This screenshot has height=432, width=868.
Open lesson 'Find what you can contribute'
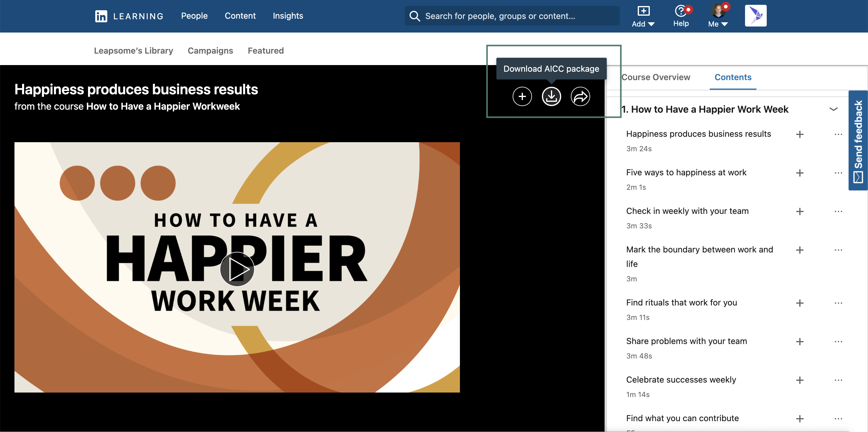682,418
